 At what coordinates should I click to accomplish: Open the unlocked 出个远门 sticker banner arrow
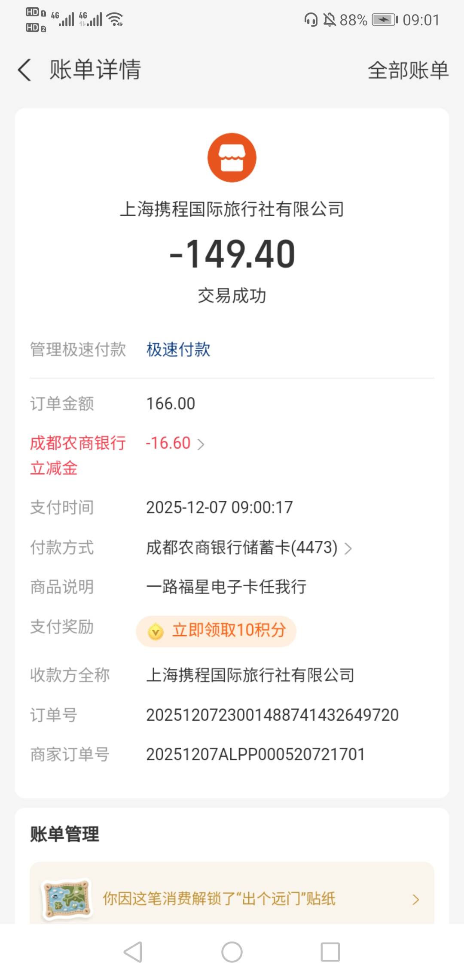(415, 899)
